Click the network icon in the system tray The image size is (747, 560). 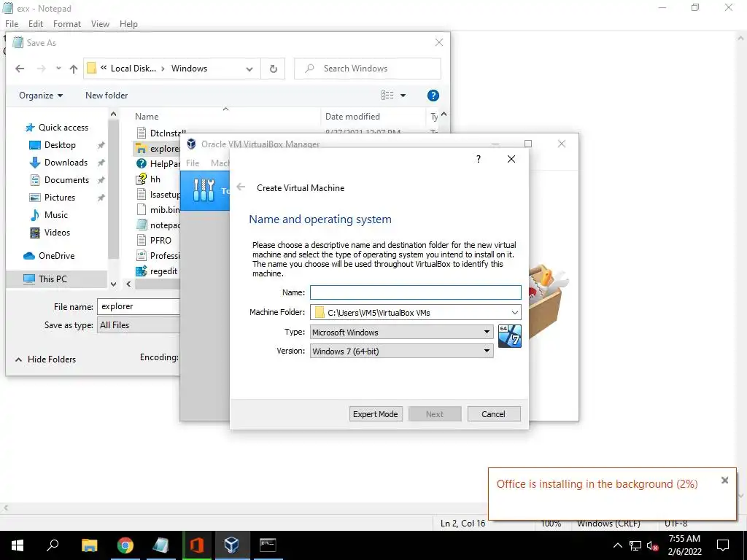click(x=635, y=545)
